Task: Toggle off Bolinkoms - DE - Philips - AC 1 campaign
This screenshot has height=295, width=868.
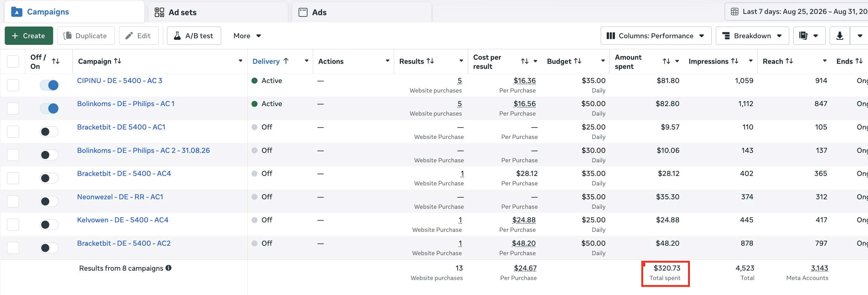Action: tap(49, 108)
